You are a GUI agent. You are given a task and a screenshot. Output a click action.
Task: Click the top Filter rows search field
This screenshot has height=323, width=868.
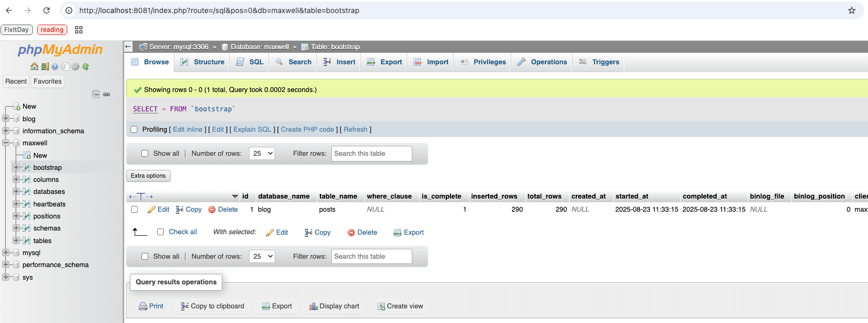point(371,154)
